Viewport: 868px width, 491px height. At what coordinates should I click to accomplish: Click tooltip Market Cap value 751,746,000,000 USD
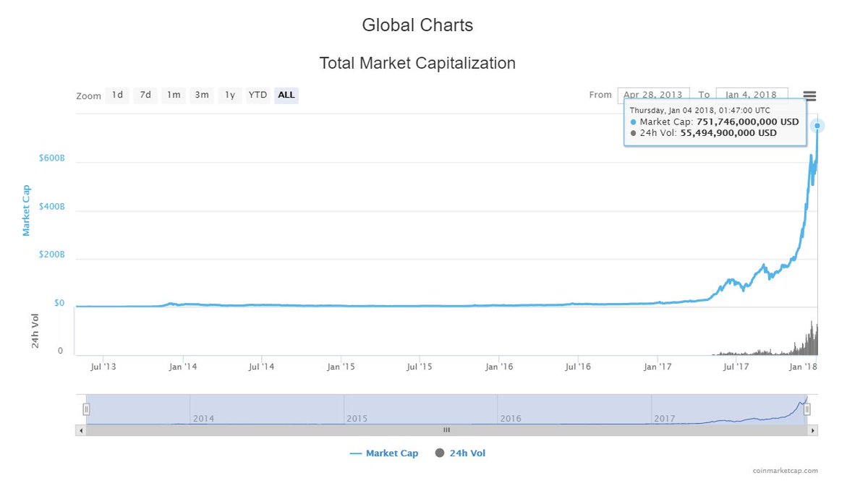tap(747, 122)
